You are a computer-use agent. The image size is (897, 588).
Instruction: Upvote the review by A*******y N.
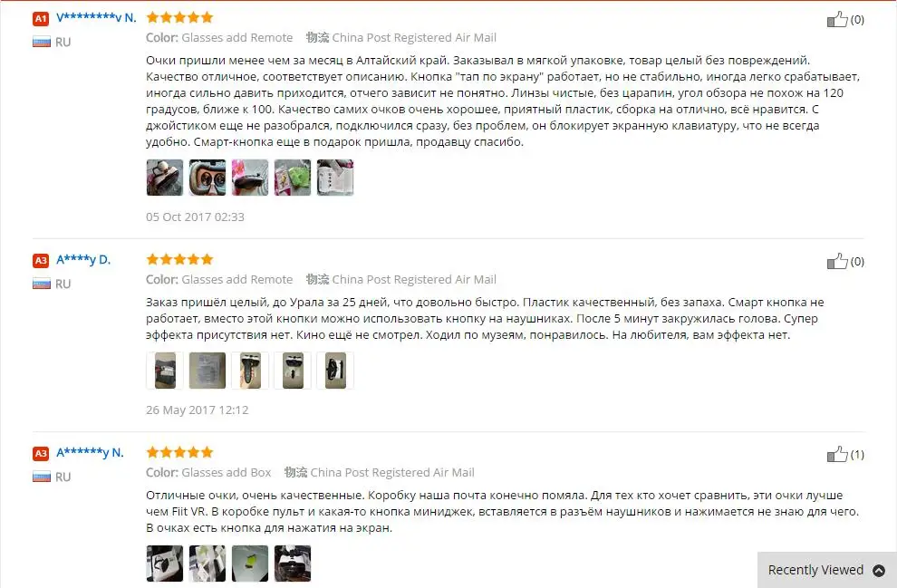[x=837, y=454]
